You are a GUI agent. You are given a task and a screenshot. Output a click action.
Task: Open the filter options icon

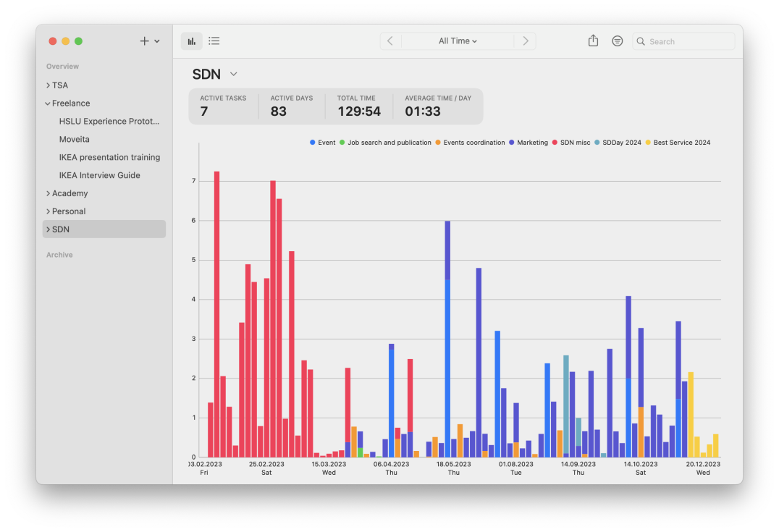[x=617, y=41]
